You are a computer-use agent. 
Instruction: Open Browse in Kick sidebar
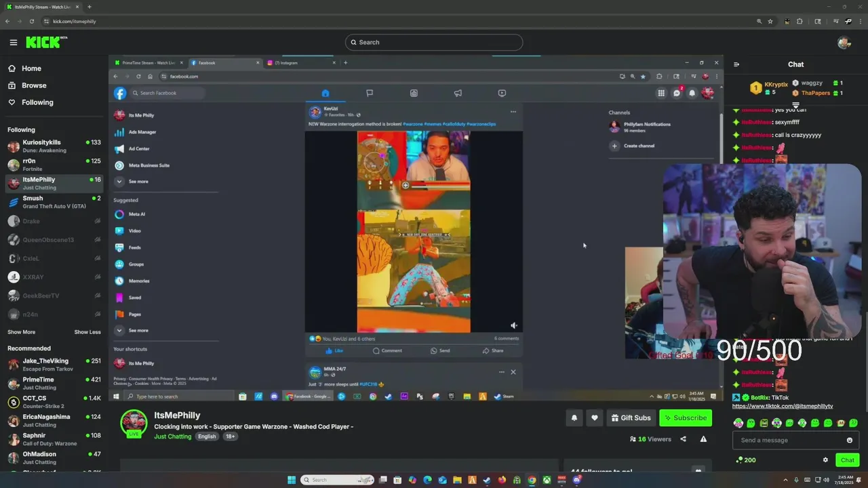pos(28,85)
